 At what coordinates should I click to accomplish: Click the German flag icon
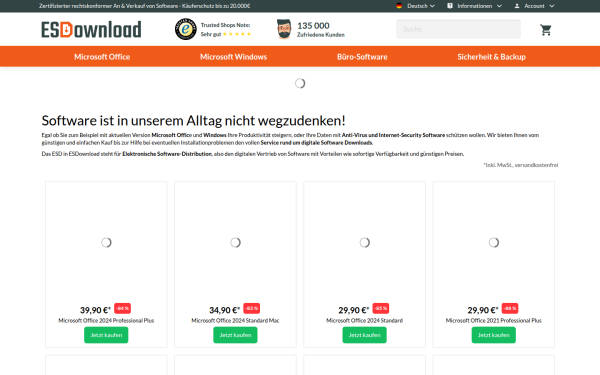coord(399,6)
